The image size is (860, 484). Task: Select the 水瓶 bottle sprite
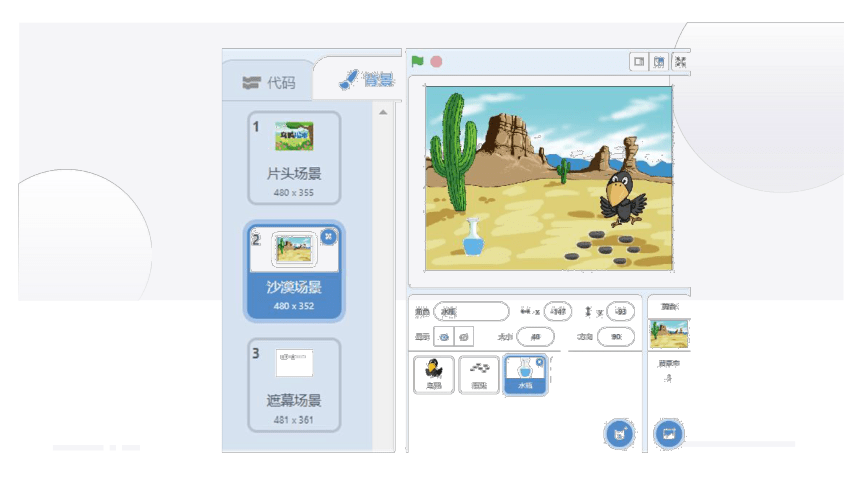coord(525,374)
